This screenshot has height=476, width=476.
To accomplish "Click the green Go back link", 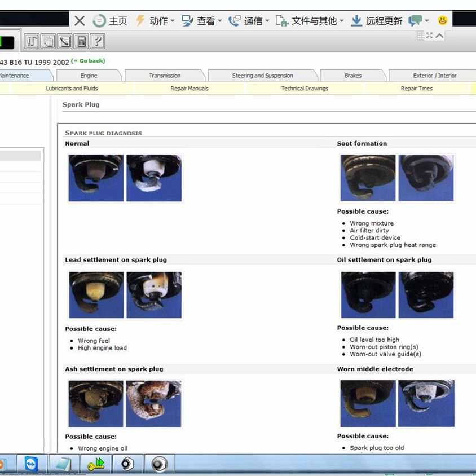I will tap(88, 61).
